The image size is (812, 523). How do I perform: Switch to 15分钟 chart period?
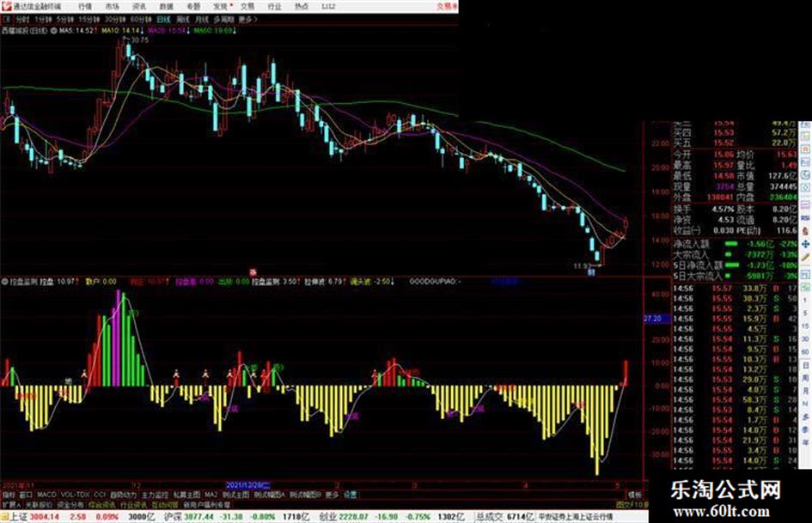[x=89, y=20]
